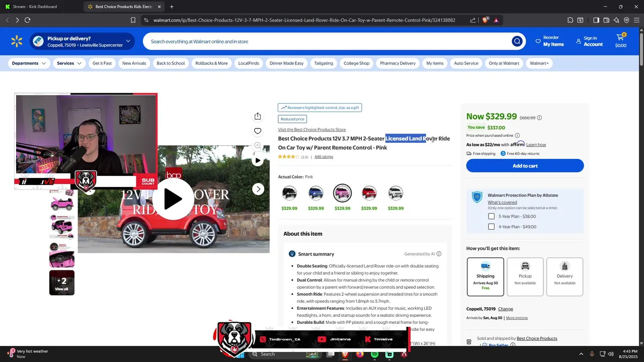Open Pharmacy Delivery nav item

click(x=398, y=63)
